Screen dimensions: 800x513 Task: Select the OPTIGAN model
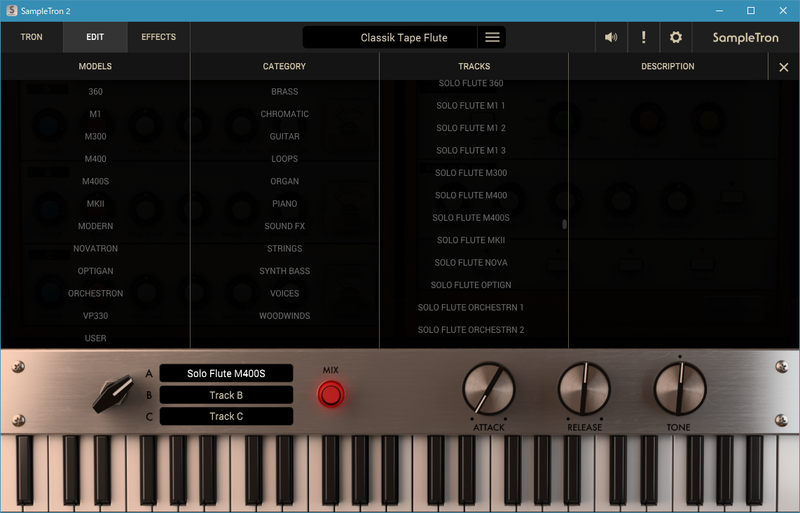(95, 271)
